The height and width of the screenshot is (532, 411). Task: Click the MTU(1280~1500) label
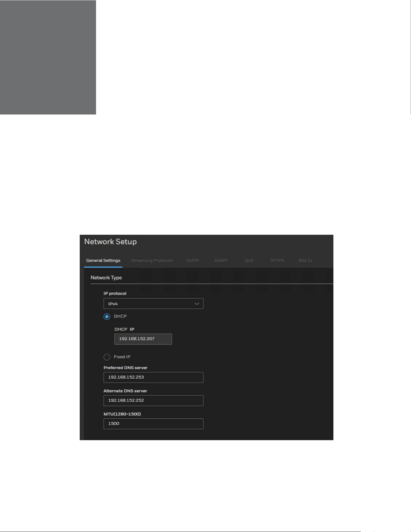click(x=122, y=414)
